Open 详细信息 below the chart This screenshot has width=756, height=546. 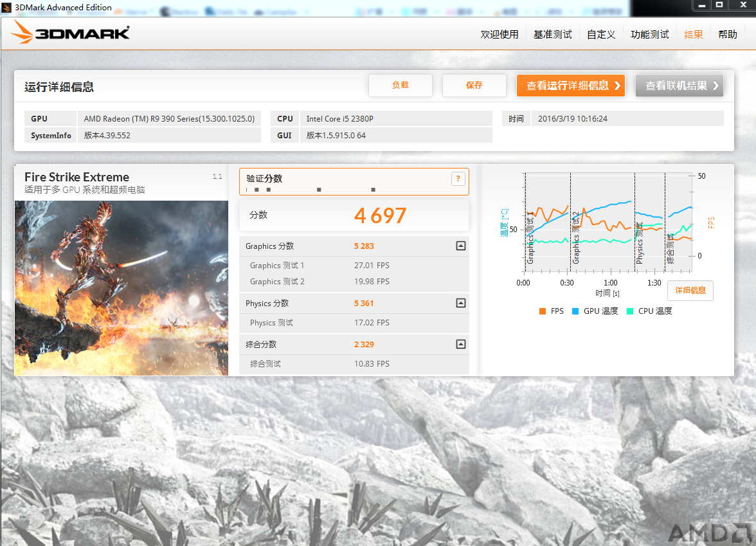tap(690, 291)
